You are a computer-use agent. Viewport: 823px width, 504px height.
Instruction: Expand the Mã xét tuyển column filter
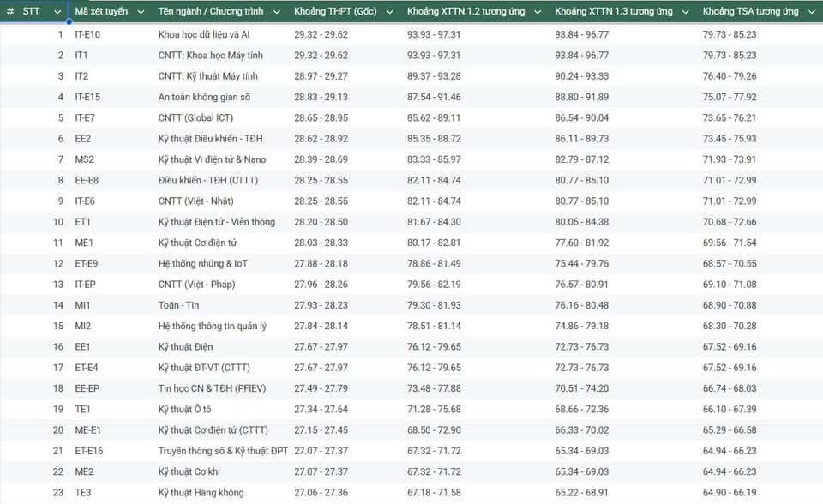[140, 11]
